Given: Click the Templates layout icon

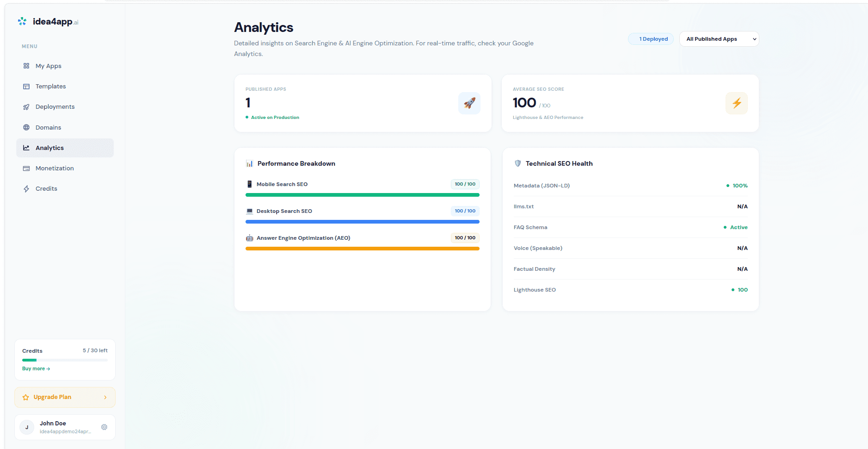Looking at the screenshot, I should coord(26,87).
